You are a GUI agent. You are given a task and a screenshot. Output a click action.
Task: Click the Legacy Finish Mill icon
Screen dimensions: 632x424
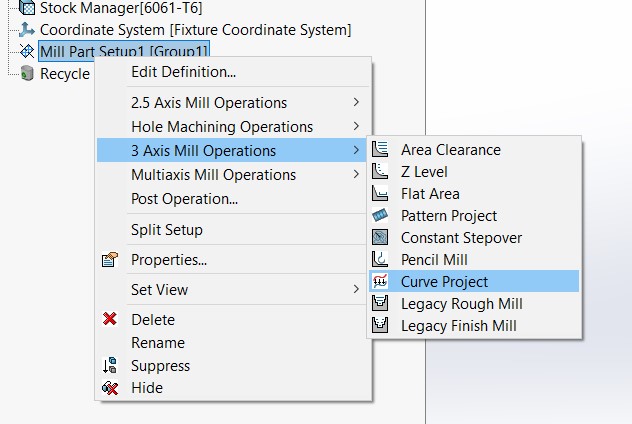(380, 325)
